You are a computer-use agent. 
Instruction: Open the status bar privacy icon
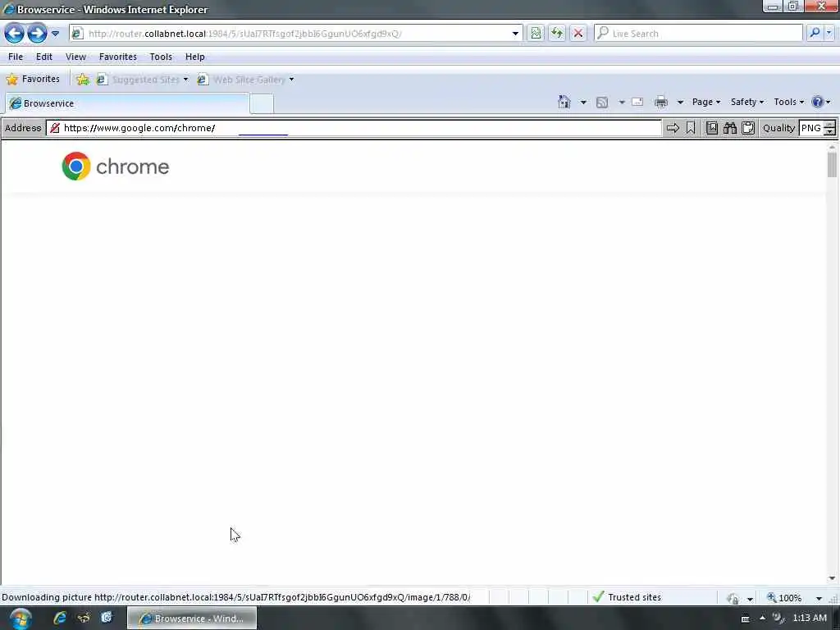coord(733,598)
